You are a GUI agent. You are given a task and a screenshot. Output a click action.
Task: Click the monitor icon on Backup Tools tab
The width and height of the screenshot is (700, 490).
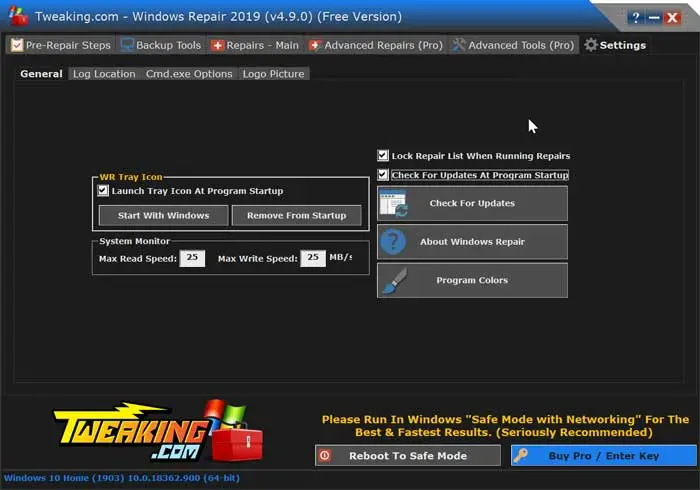[x=127, y=45]
